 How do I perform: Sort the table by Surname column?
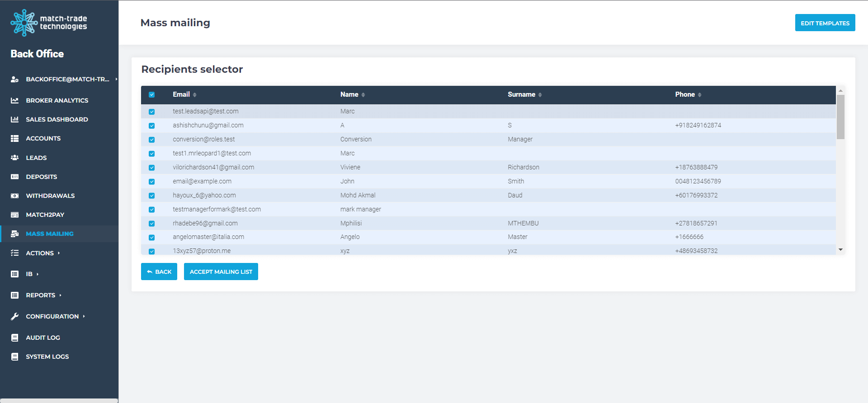pos(524,94)
